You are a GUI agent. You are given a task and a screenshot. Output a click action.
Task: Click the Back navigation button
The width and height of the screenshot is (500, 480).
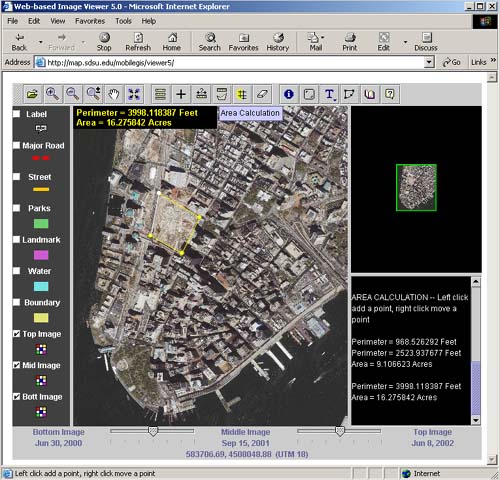tap(19, 42)
